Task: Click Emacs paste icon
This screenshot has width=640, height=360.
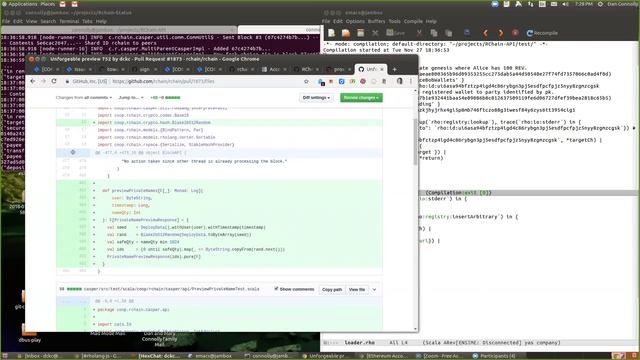Action: 449,33
